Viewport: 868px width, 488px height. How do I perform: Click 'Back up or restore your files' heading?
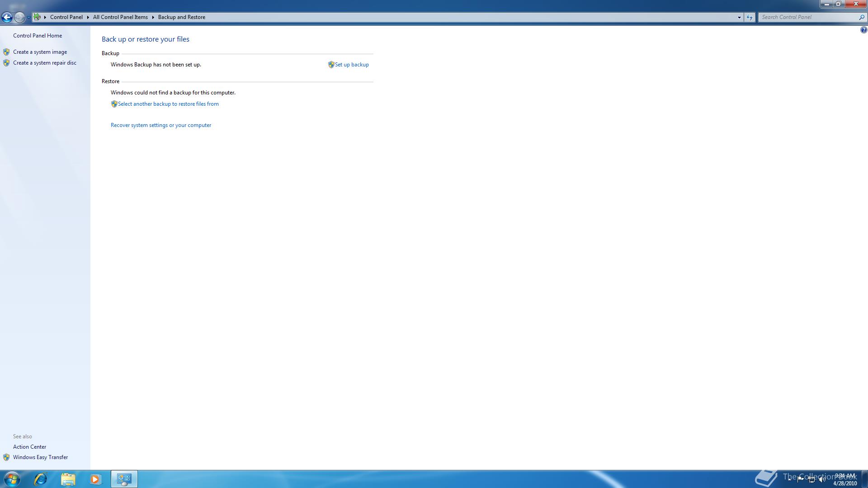146,39
